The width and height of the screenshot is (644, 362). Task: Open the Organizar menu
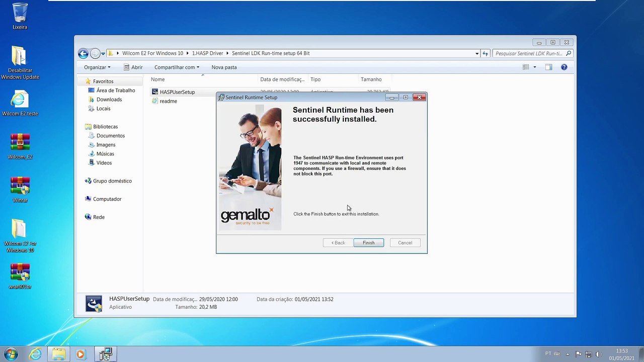tap(97, 67)
